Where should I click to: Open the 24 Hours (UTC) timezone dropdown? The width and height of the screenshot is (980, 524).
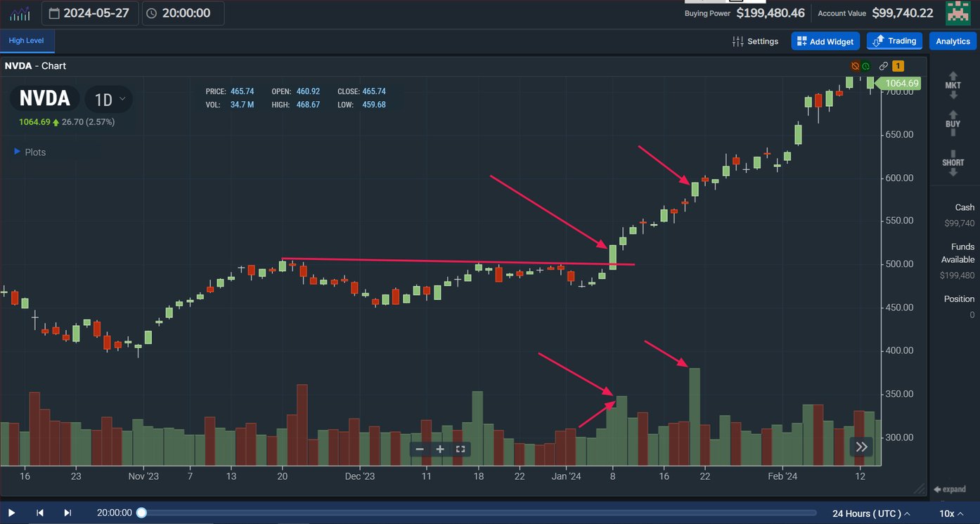[x=870, y=513]
